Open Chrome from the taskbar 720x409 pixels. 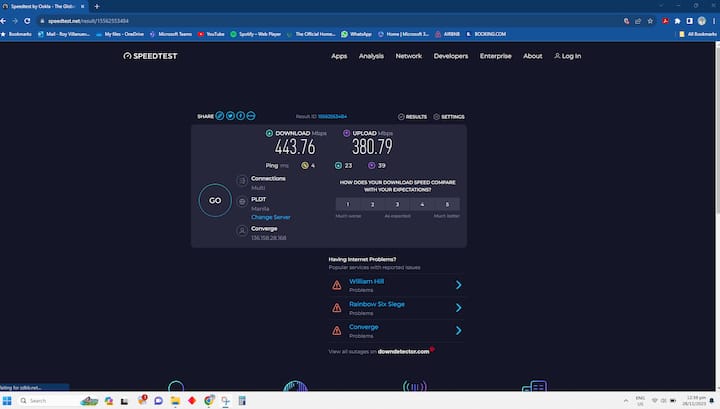209,401
